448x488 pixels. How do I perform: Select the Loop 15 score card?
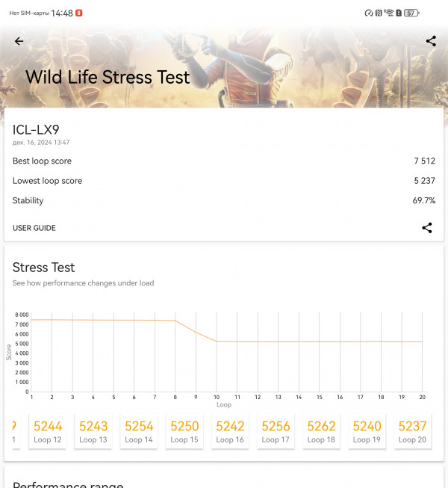click(x=184, y=431)
